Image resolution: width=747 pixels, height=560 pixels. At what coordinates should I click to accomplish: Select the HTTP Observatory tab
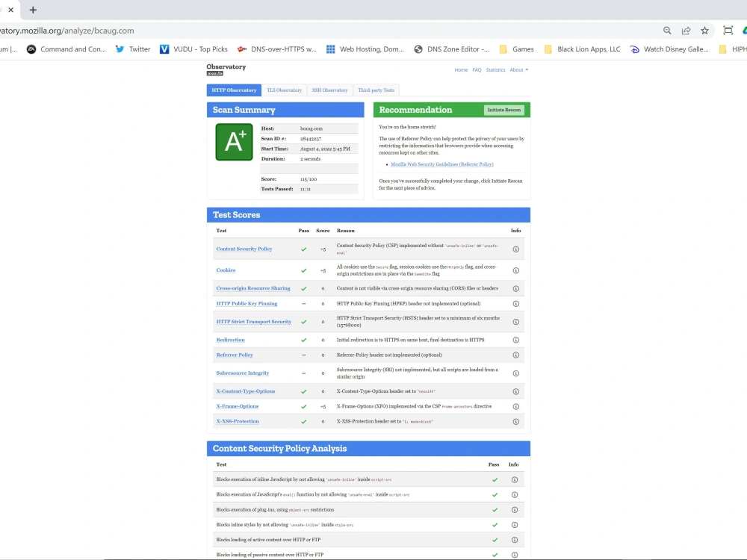(x=234, y=90)
